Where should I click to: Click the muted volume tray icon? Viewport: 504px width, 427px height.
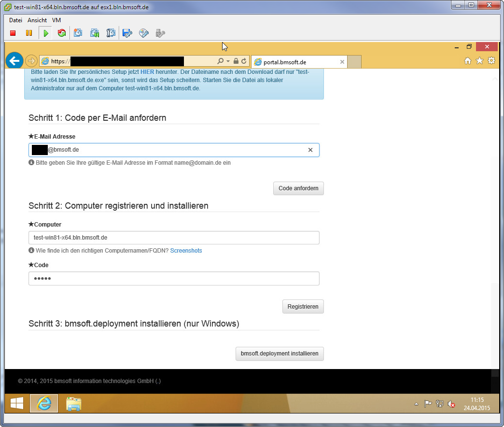tap(451, 404)
